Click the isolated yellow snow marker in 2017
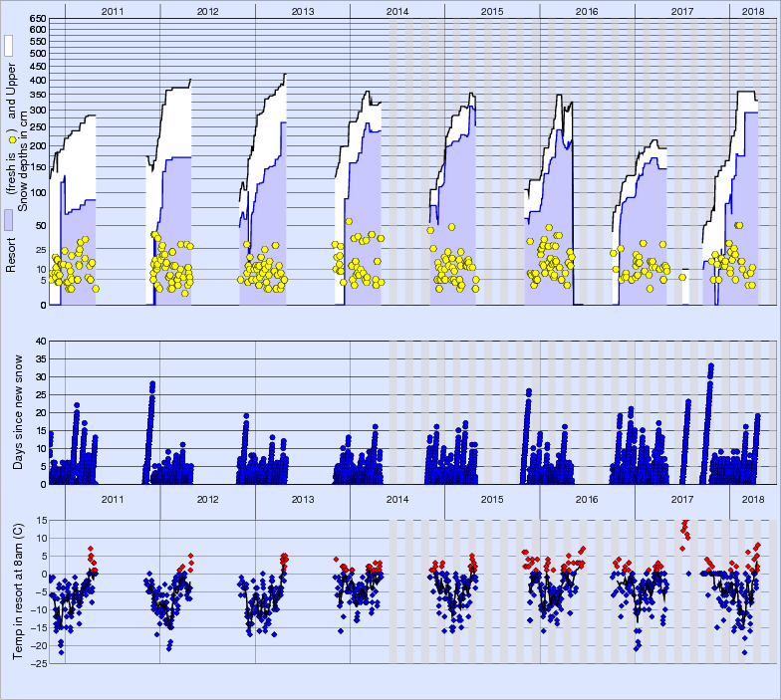The width and height of the screenshot is (781, 700). [682, 277]
